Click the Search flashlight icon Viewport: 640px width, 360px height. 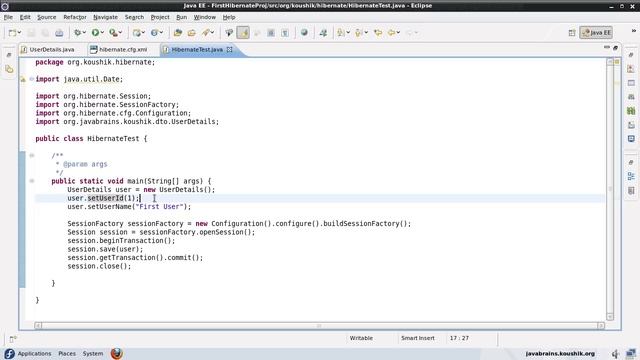(x=206, y=33)
